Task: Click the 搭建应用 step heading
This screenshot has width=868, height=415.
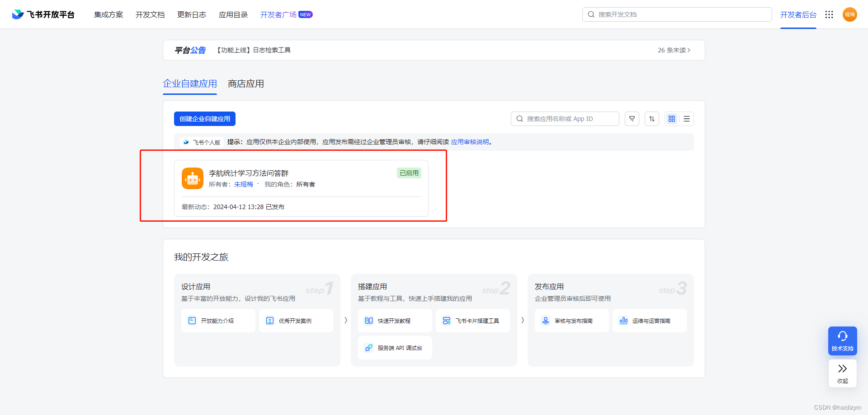Action: click(x=373, y=287)
